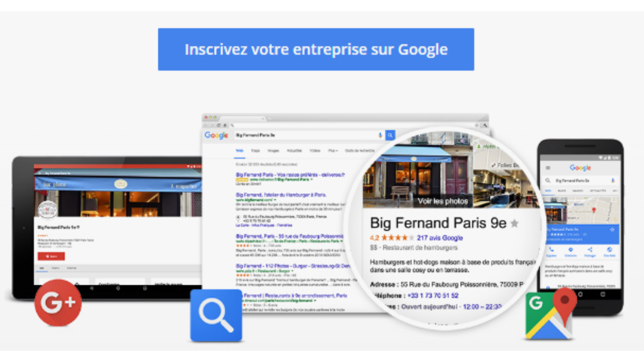Image resolution: width=644 pixels, height=362 pixels.
Task: Click the red Google+ icon
Action: click(x=58, y=303)
